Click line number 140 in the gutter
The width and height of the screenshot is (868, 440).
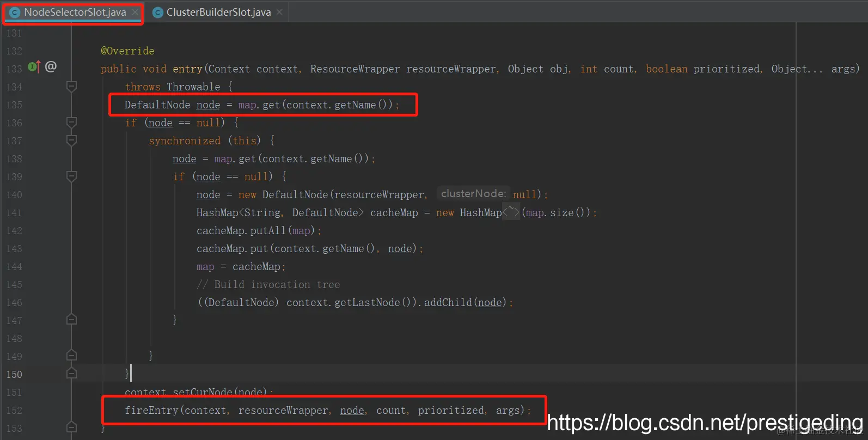(14, 195)
